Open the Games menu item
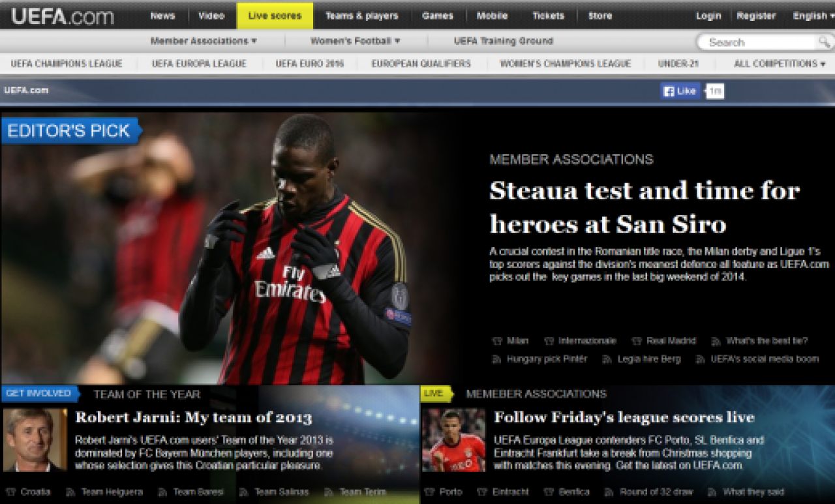Image resolution: width=835 pixels, height=504 pixels. pyautogui.click(x=438, y=16)
